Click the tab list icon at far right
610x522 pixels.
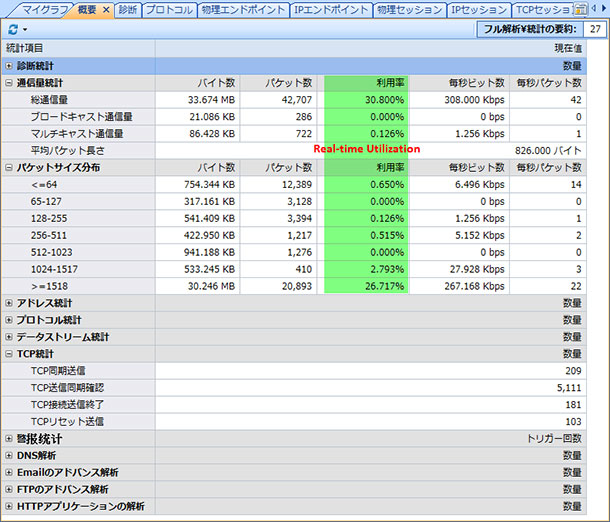(581, 9)
